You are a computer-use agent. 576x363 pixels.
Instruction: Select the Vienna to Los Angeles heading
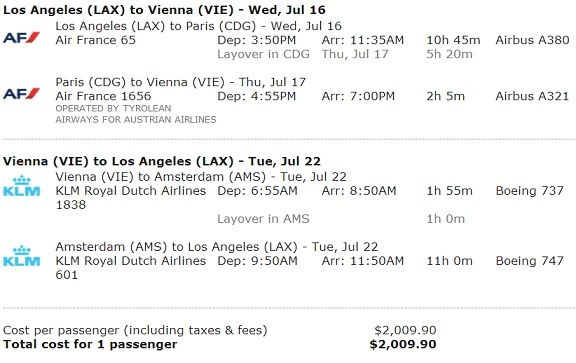[x=162, y=161]
